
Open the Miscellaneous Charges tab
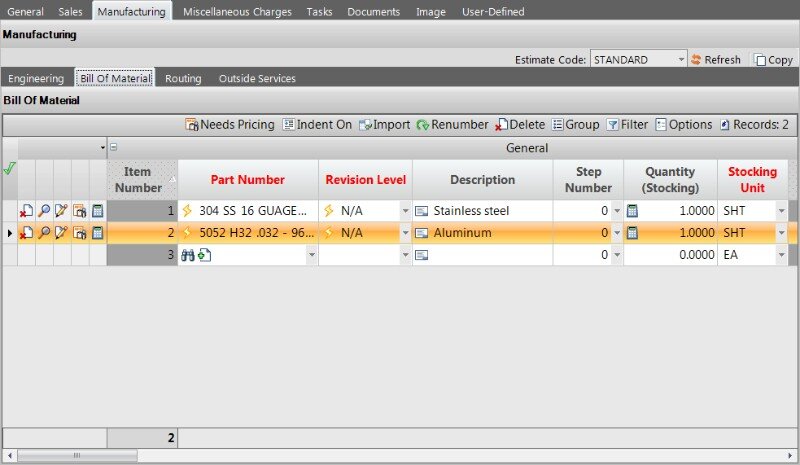click(x=237, y=12)
